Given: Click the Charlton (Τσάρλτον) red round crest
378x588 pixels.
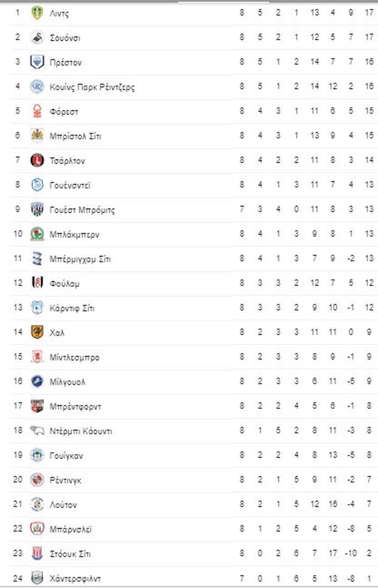Looking at the screenshot, I should coord(37,160).
